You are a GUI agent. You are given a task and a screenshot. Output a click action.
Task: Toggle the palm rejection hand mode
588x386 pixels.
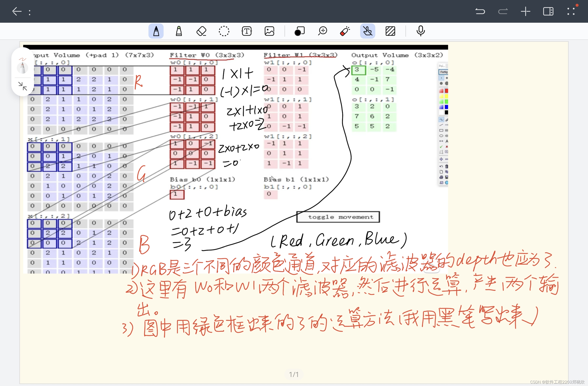click(367, 31)
